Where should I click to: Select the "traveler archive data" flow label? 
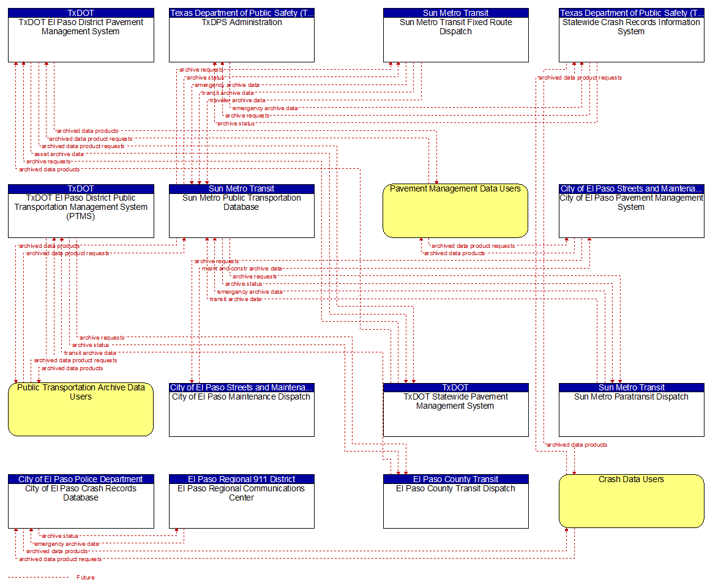point(237,100)
